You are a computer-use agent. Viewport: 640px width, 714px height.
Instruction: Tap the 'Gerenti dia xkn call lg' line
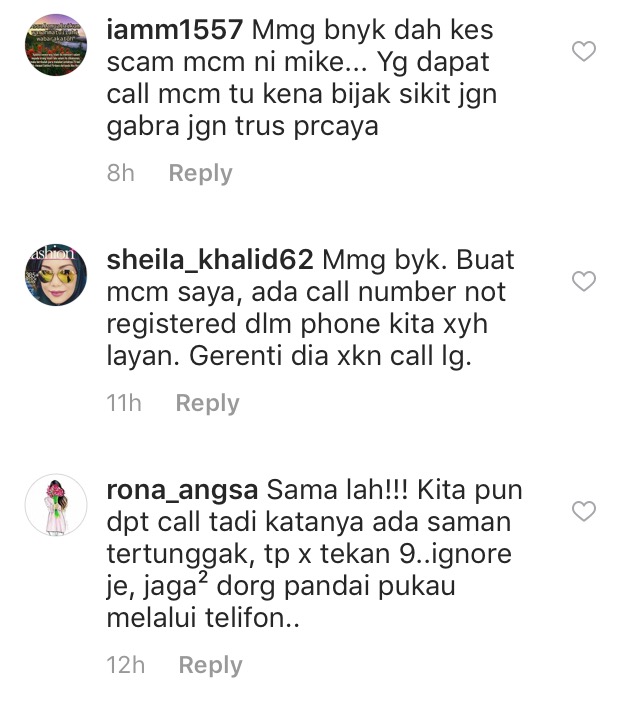330,356
